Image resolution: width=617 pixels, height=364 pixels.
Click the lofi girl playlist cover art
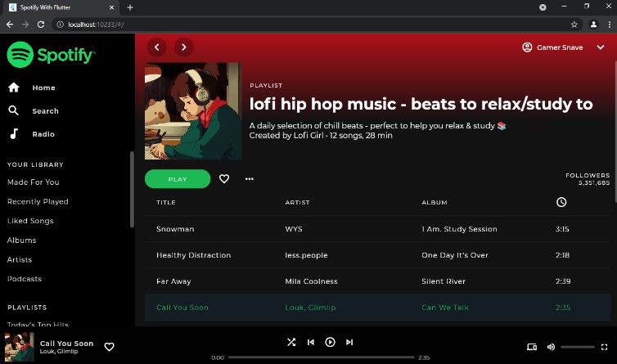[x=193, y=111]
